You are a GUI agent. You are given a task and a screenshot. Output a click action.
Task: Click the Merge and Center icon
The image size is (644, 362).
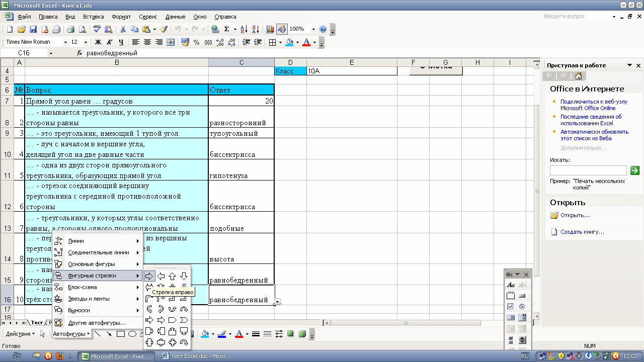tap(171, 42)
